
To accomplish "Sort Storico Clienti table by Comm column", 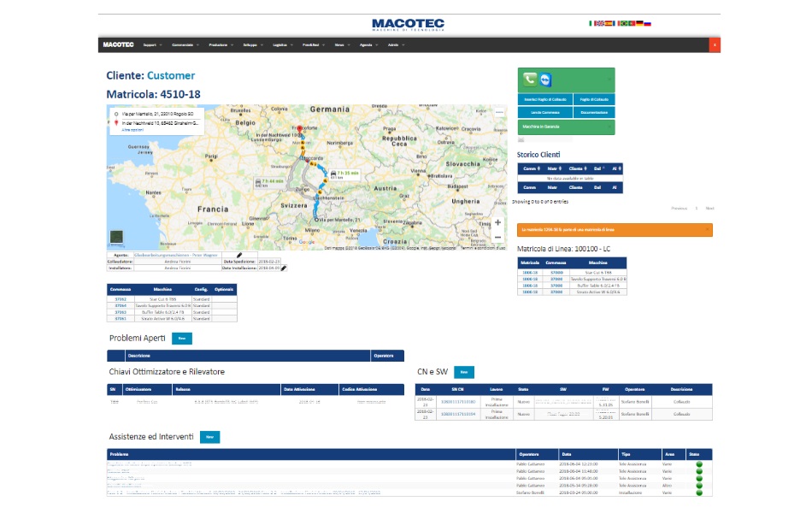I will pyautogui.click(x=532, y=168).
